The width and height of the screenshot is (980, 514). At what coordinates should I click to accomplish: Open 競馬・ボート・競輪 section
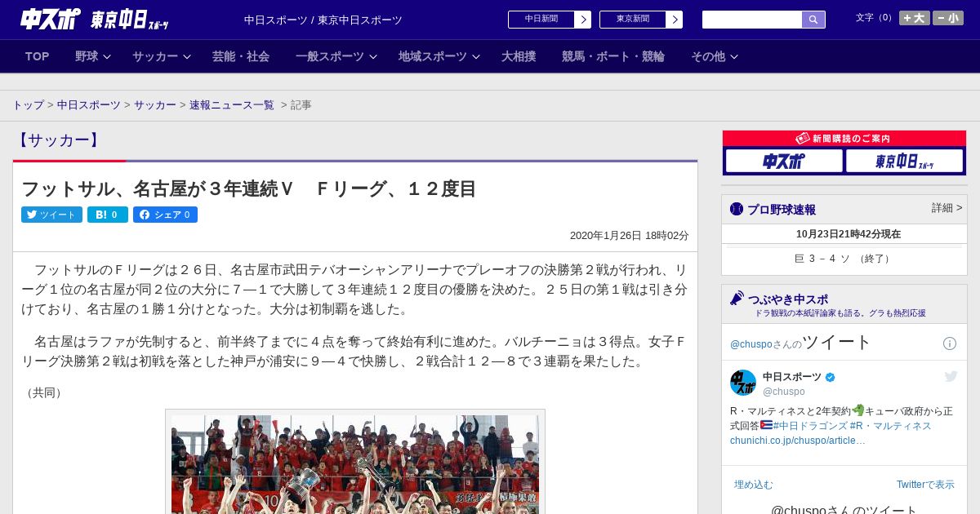point(613,56)
